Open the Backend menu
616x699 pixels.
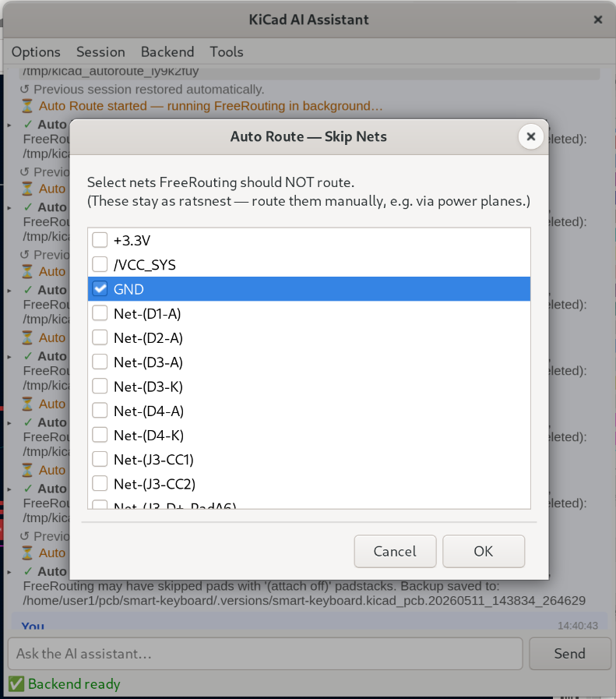click(167, 51)
